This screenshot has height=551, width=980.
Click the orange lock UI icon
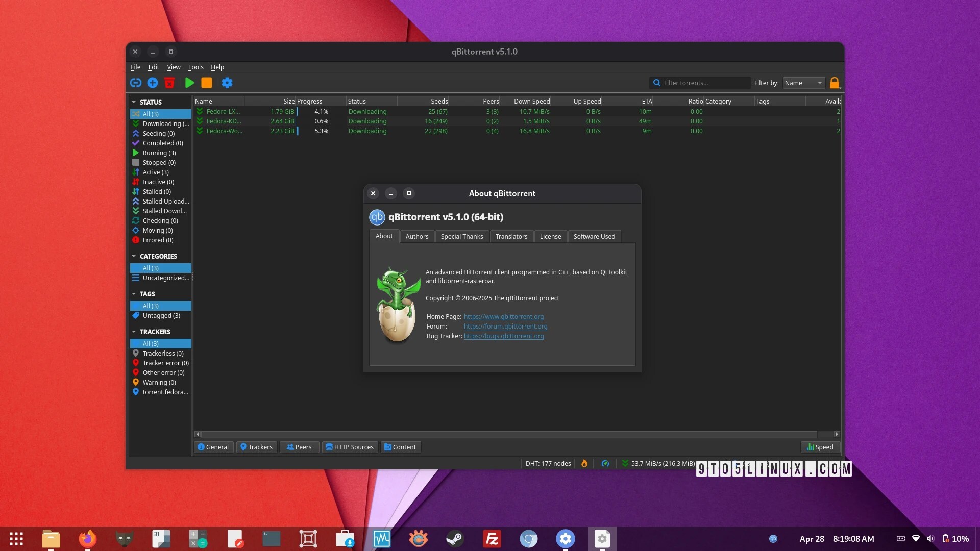pyautogui.click(x=835, y=83)
